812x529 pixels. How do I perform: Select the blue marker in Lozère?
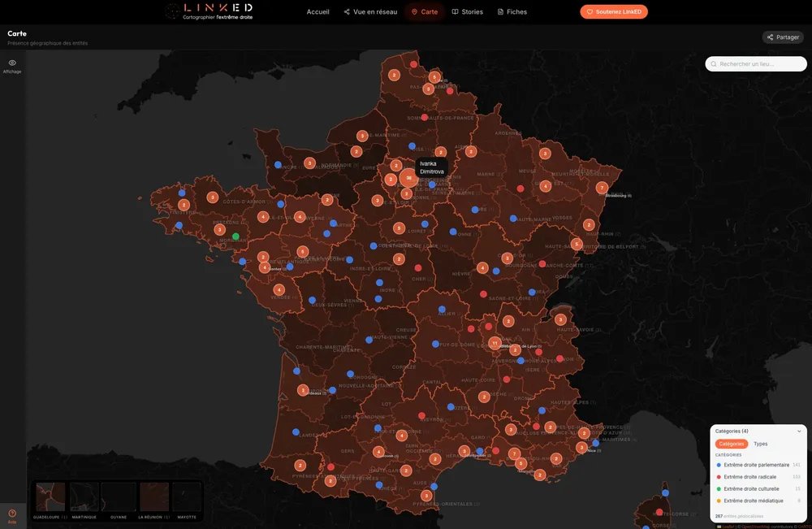tap(451, 407)
